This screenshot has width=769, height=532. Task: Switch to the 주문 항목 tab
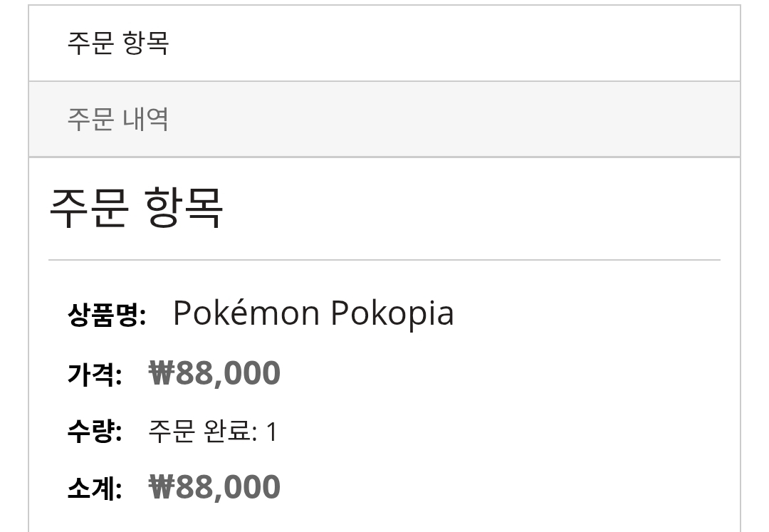(x=118, y=43)
